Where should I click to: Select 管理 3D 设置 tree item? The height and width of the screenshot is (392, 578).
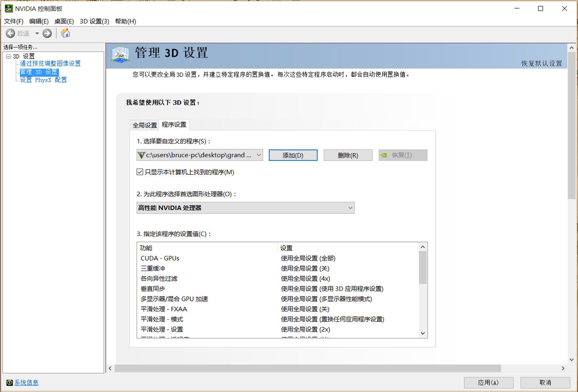click(39, 72)
